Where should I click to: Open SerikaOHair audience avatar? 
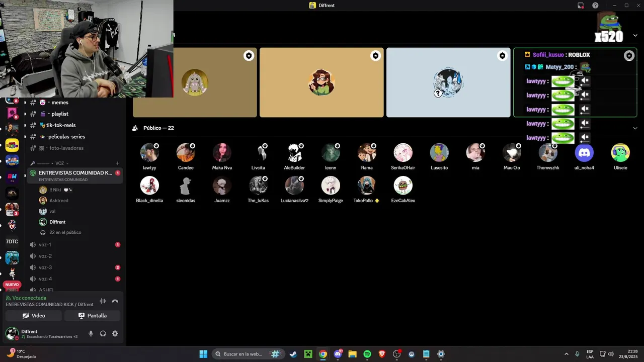[403, 152]
